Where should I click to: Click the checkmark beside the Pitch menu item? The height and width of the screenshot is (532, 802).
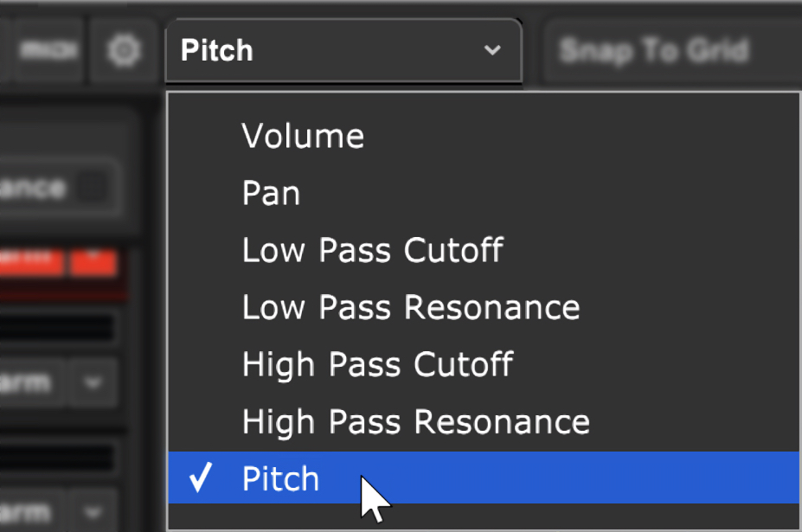click(200, 477)
